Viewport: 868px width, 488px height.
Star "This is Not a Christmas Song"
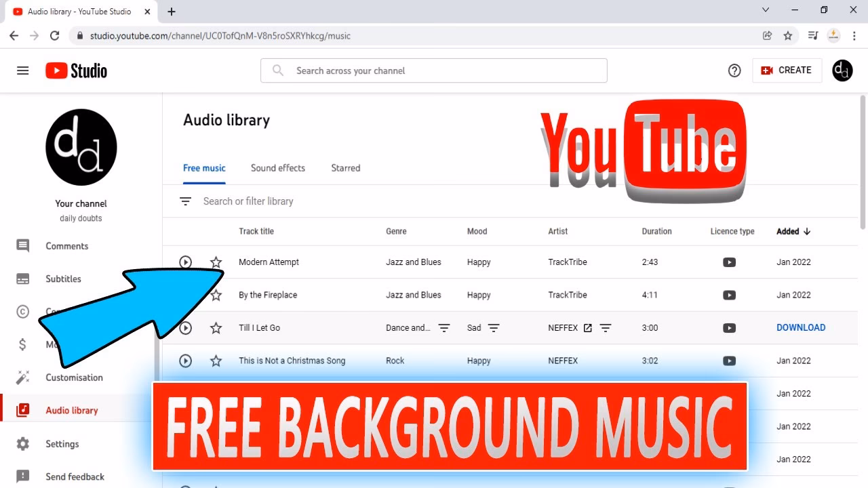tap(216, 361)
